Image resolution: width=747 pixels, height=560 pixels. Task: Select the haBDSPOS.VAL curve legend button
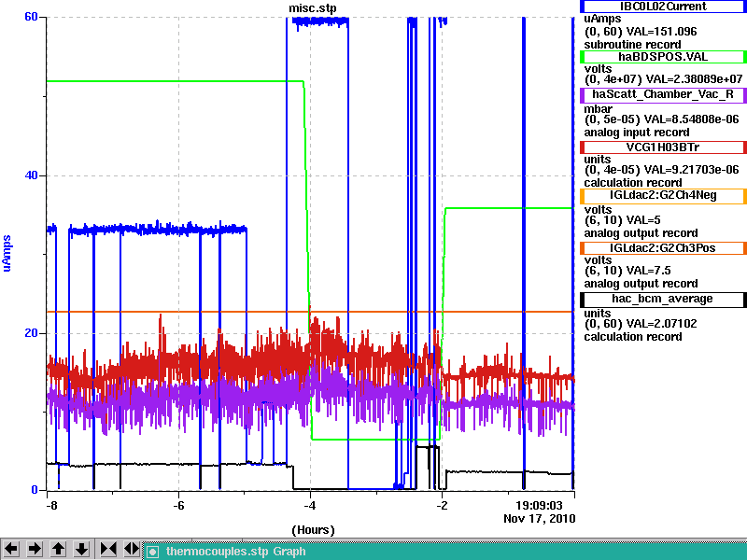663,57
